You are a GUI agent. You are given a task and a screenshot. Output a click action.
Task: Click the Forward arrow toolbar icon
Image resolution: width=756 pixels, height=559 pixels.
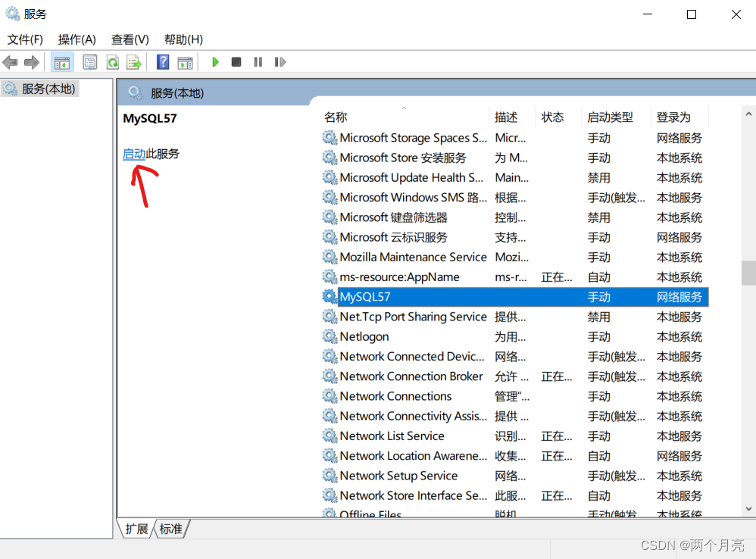[32, 62]
